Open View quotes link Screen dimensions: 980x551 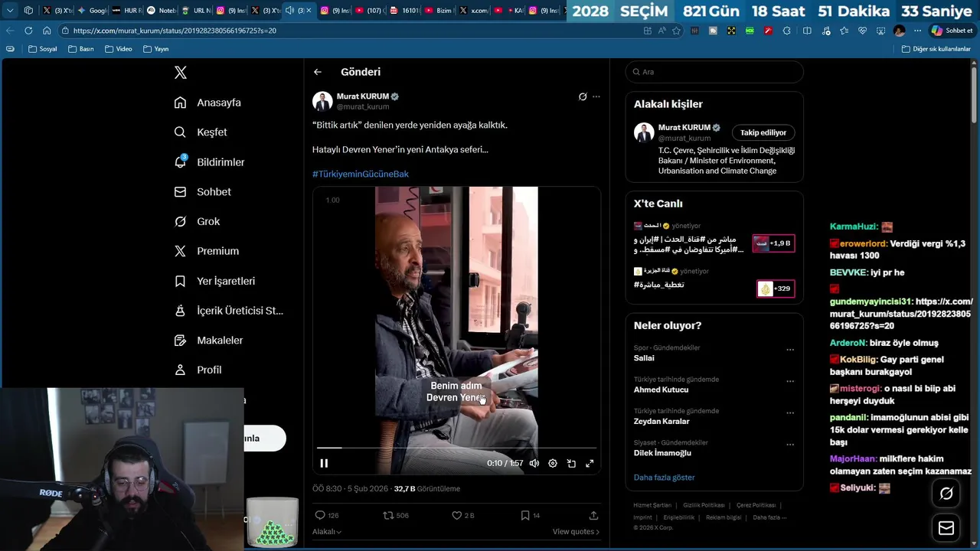(x=576, y=531)
